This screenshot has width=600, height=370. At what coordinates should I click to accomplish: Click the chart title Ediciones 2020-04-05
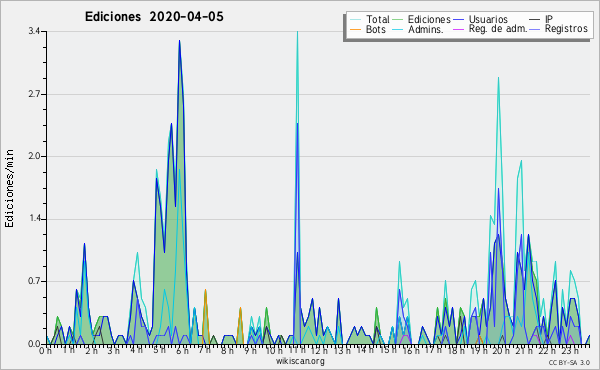(154, 17)
